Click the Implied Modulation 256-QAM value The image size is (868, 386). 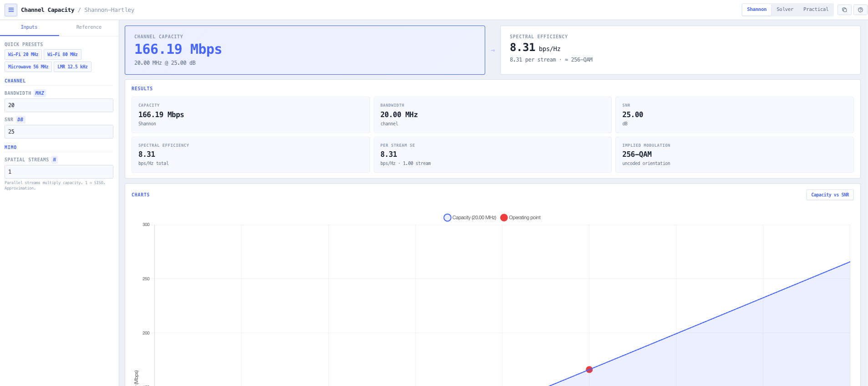[x=637, y=154]
